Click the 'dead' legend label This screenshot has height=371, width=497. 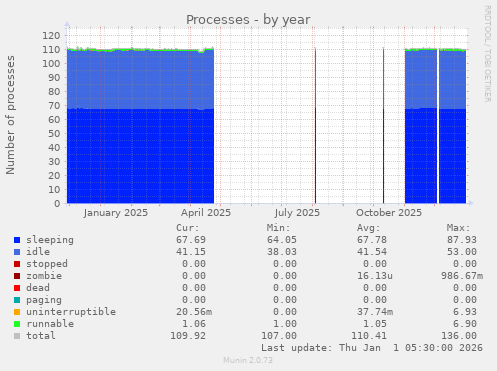(x=38, y=288)
